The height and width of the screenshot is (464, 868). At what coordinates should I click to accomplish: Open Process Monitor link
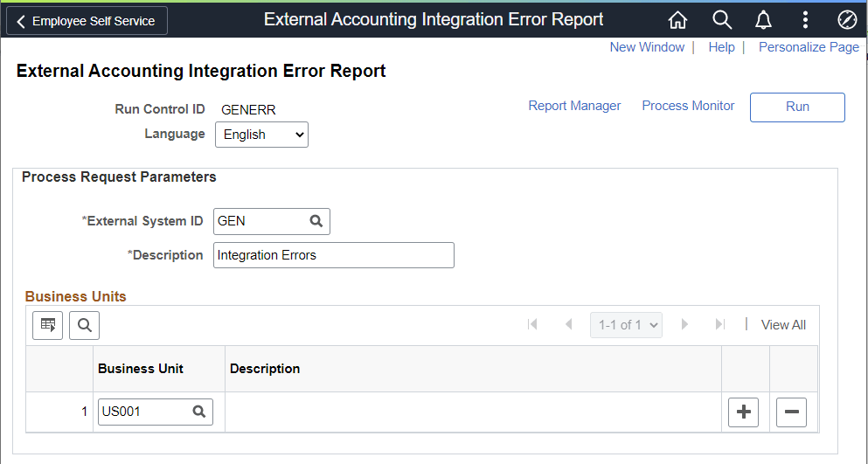click(688, 106)
